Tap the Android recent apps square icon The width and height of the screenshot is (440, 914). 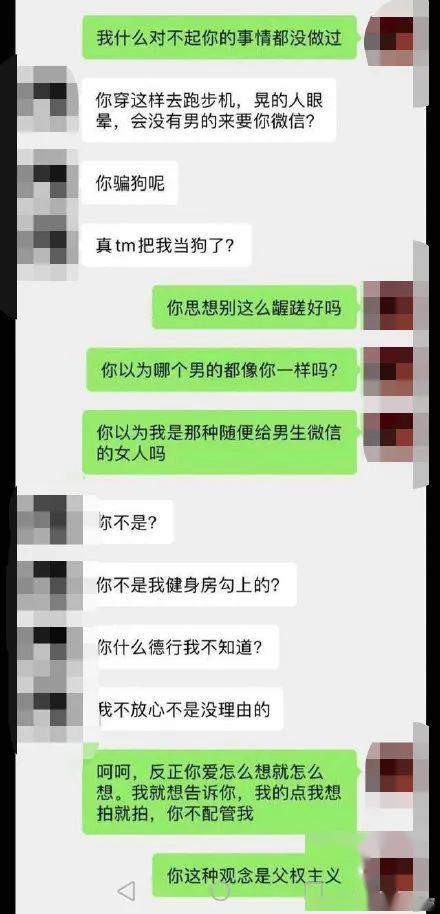[315, 890]
